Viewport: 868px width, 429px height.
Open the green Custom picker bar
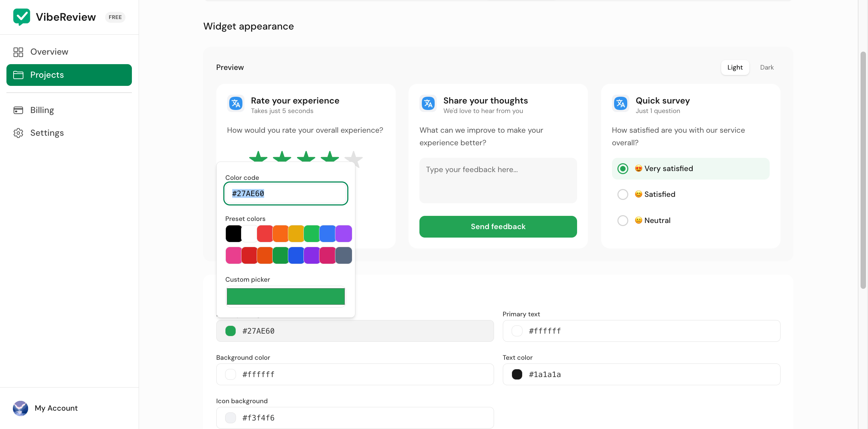click(286, 296)
